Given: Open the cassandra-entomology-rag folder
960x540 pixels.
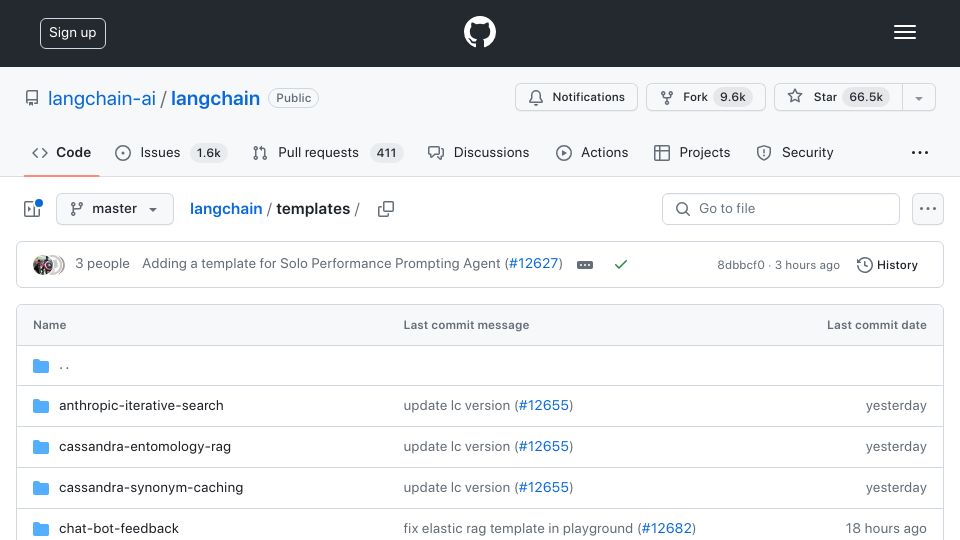Looking at the screenshot, I should pyautogui.click(x=144, y=446).
